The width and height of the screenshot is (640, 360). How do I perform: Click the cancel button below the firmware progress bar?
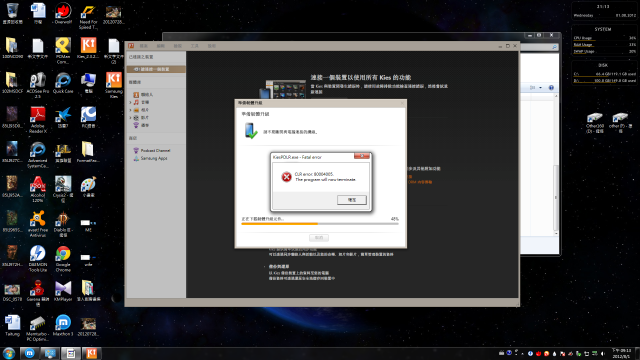point(319,238)
